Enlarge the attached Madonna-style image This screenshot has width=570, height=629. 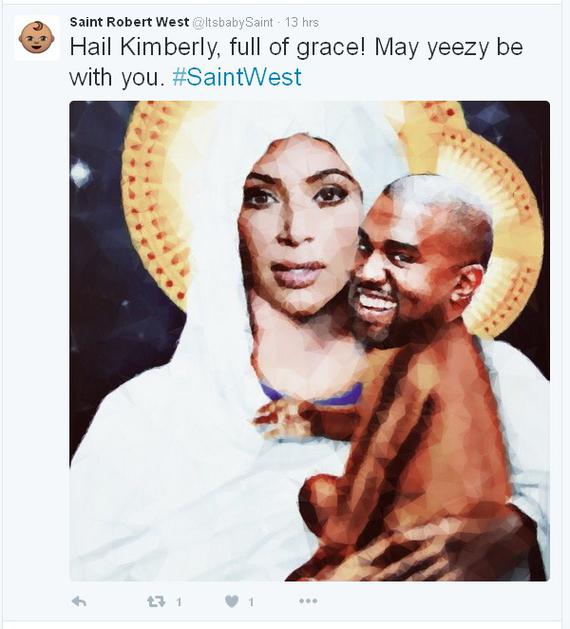click(309, 341)
